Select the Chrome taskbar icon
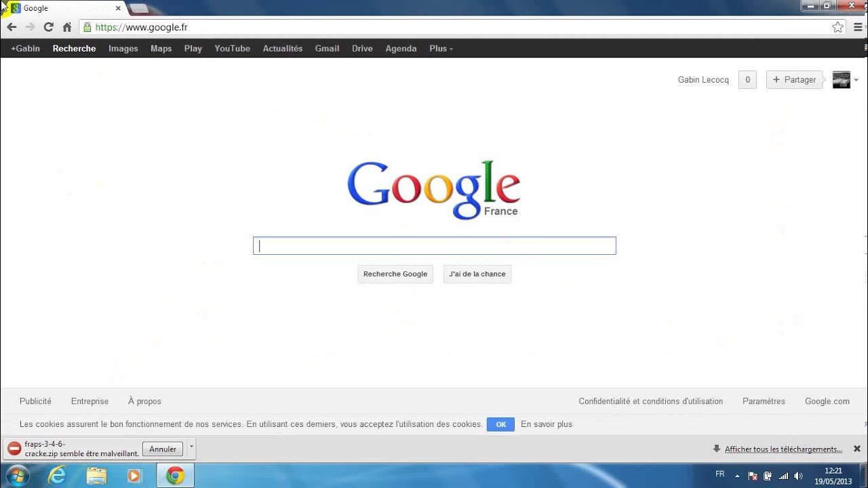This screenshot has width=868, height=488. coord(175,476)
